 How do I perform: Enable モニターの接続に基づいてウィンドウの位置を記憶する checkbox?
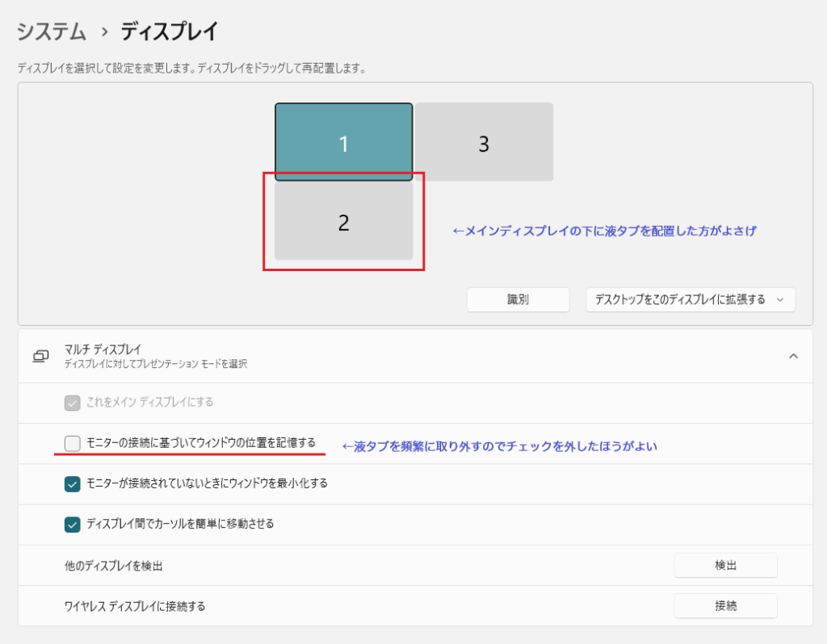(72, 443)
